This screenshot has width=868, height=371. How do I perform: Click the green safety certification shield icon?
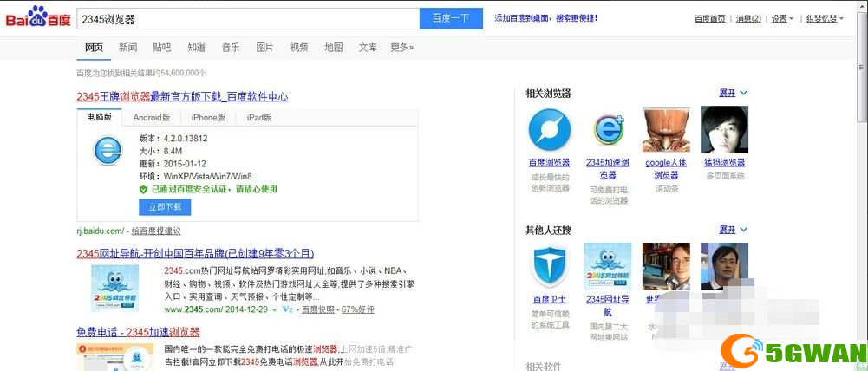(x=143, y=189)
